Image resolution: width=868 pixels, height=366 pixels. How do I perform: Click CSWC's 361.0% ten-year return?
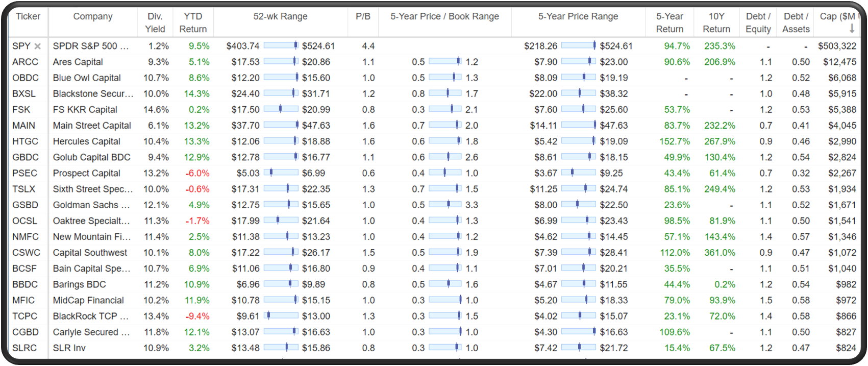(720, 252)
